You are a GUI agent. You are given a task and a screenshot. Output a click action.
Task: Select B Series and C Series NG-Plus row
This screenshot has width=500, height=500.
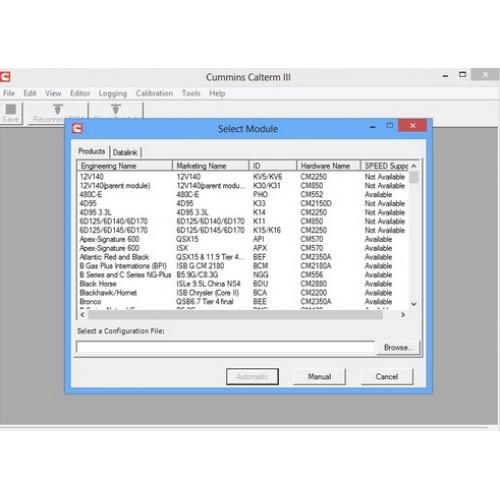[242, 275]
